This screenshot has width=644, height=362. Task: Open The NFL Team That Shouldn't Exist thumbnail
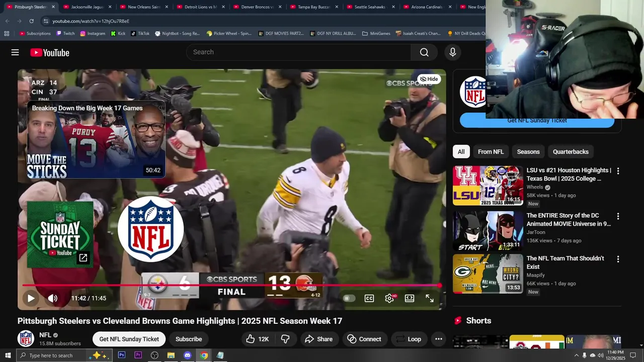coord(488,274)
